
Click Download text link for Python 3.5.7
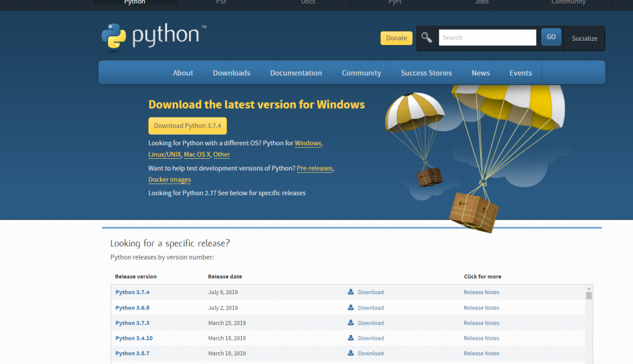(371, 353)
